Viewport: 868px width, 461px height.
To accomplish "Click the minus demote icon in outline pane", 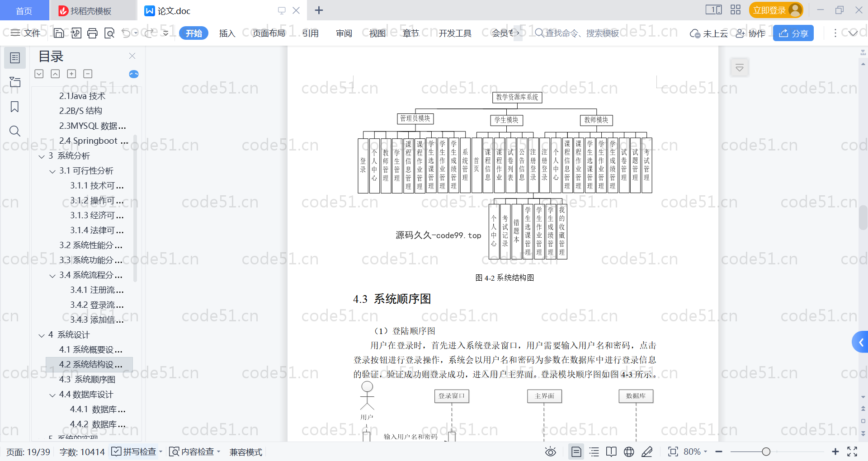I will point(88,74).
